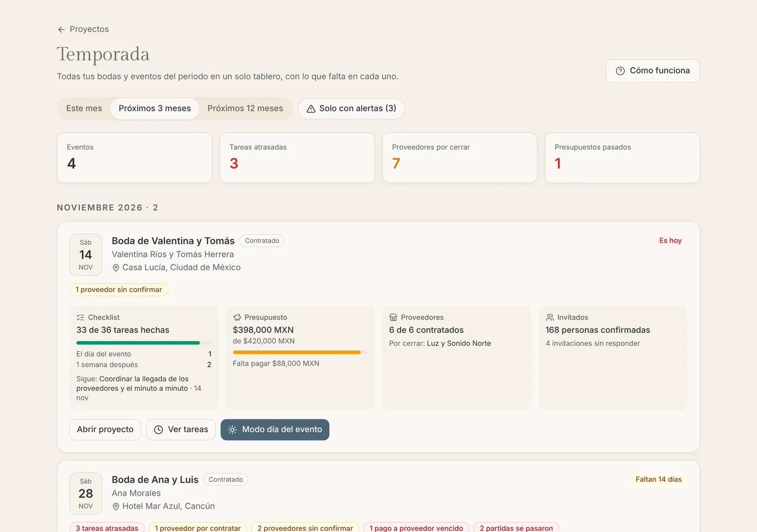Screen dimensions: 757x532
Task: Click the title Boda de Ana y Luis
Action: pyautogui.click(x=155, y=480)
